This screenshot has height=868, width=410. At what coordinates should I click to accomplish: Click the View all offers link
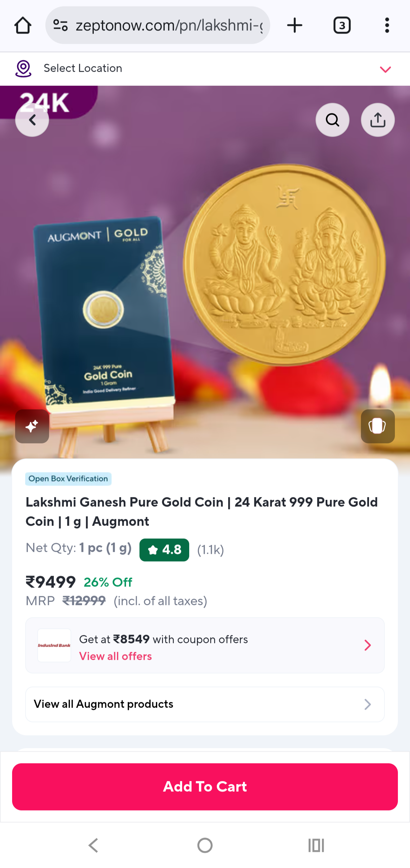[116, 656]
